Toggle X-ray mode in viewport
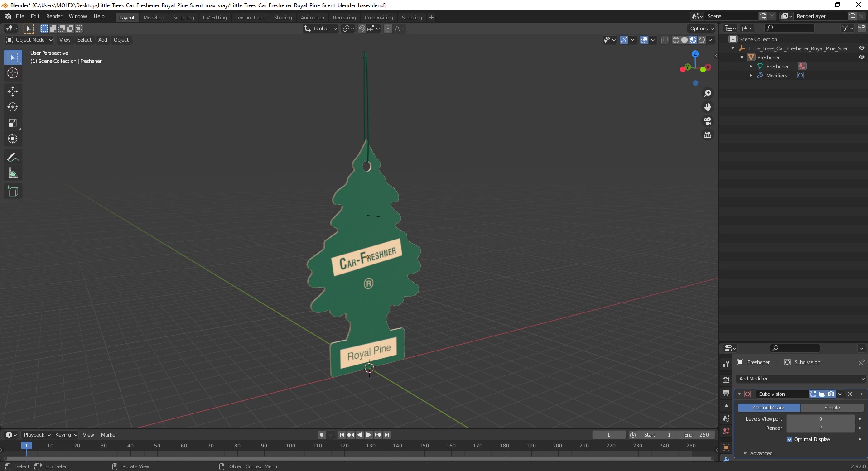 [x=665, y=40]
